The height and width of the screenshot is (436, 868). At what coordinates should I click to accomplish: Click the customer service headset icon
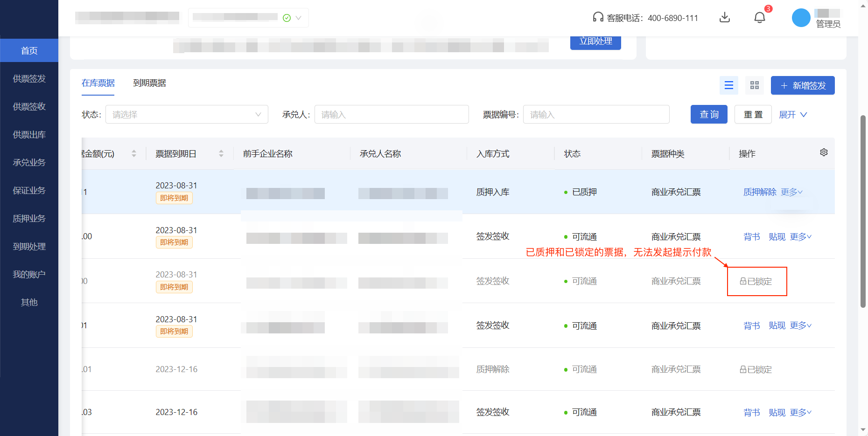click(598, 17)
